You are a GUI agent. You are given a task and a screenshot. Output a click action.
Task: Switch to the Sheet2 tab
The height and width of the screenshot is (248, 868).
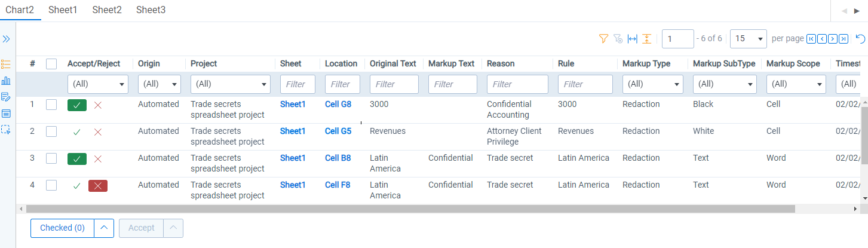point(107,10)
